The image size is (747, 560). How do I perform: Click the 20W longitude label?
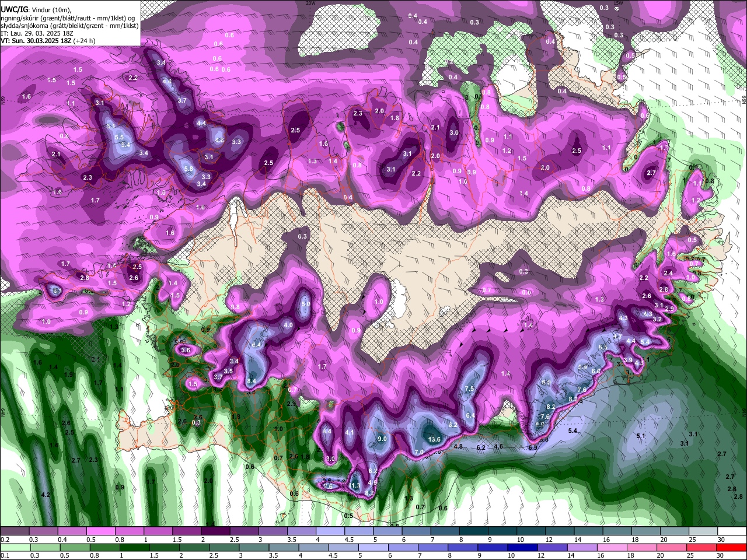click(x=311, y=3)
